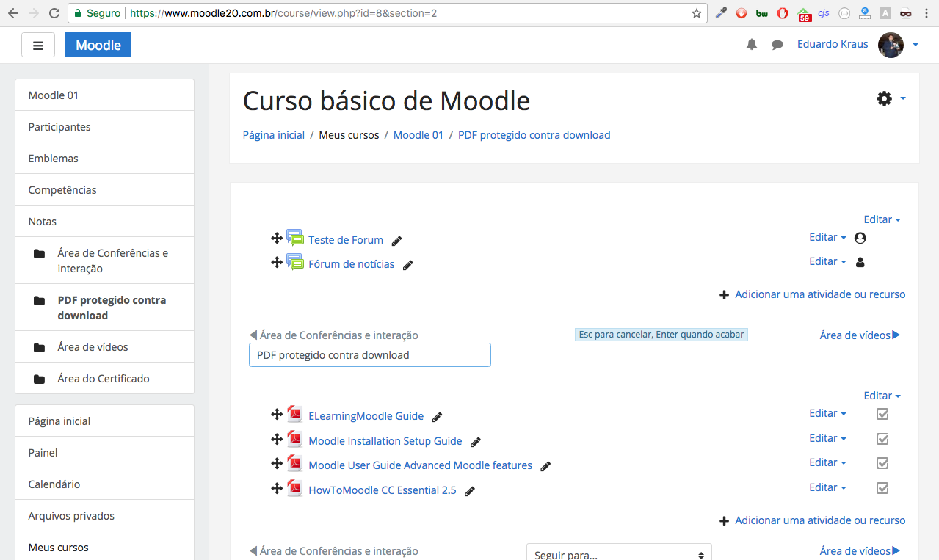Toggle the hamburger navigation drawer button
Screen dimensions: 939x560
point(38,45)
